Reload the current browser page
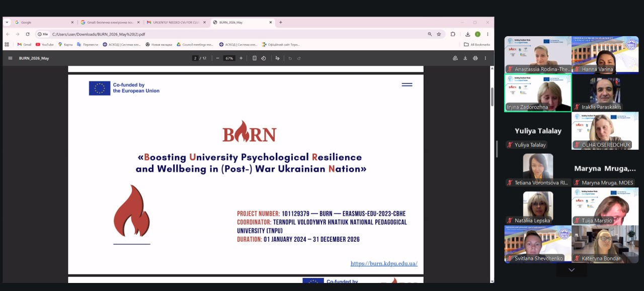The height and width of the screenshot is (291, 644). coord(28,34)
